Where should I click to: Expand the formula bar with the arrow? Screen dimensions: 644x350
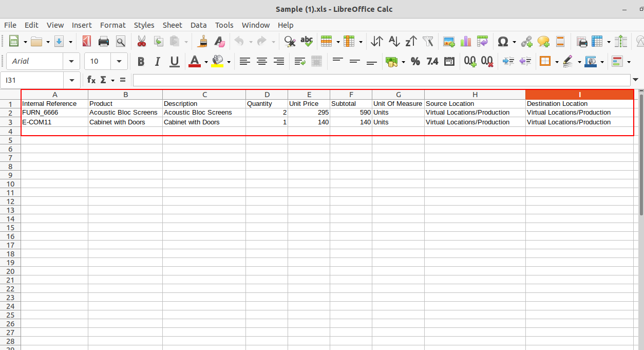tap(636, 80)
